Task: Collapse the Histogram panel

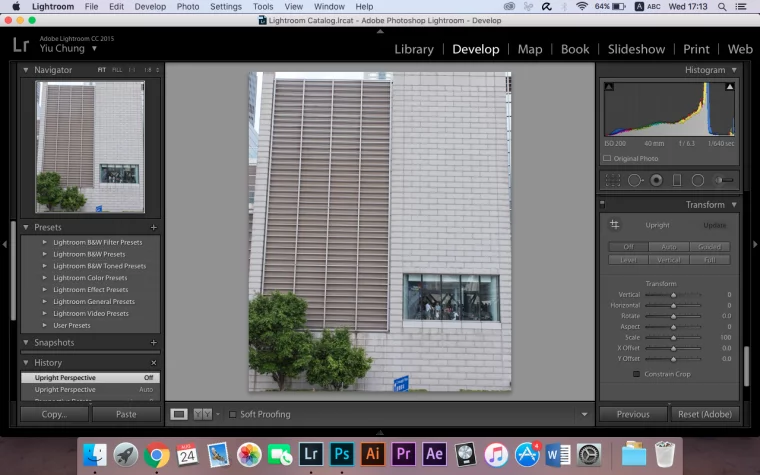Action: click(x=734, y=70)
